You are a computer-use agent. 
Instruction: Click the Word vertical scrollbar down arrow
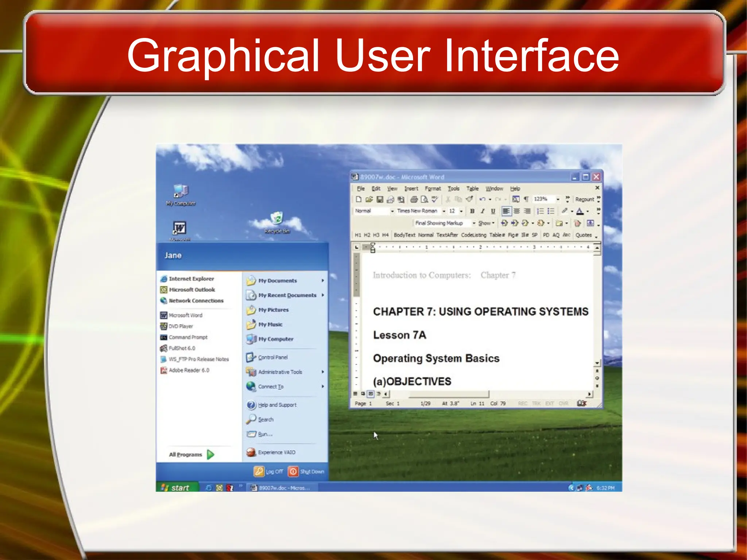tap(597, 363)
